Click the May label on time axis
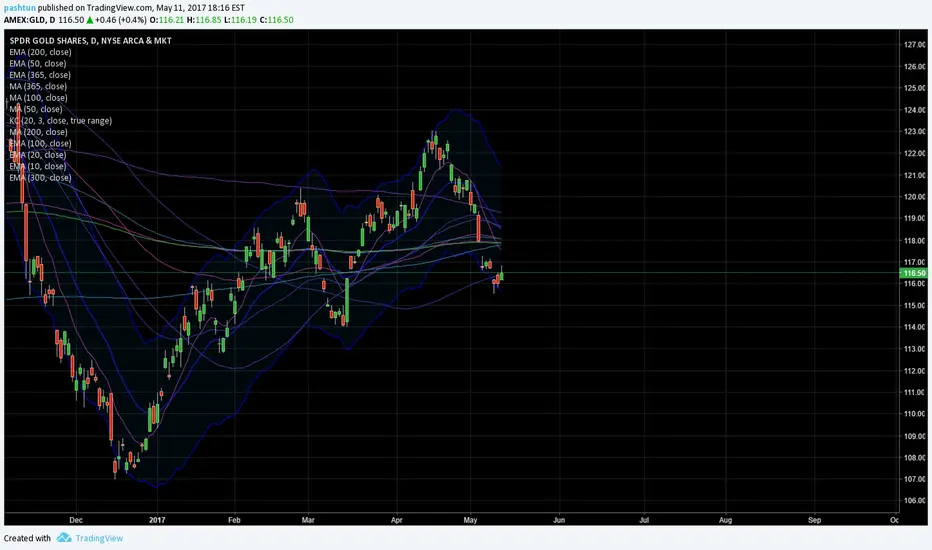Image resolution: width=932 pixels, height=550 pixels. (470, 520)
